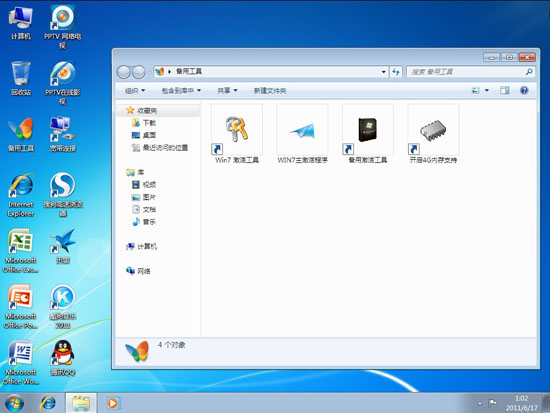Select the 宽带连接 desktop shortcut

pyautogui.click(x=62, y=134)
